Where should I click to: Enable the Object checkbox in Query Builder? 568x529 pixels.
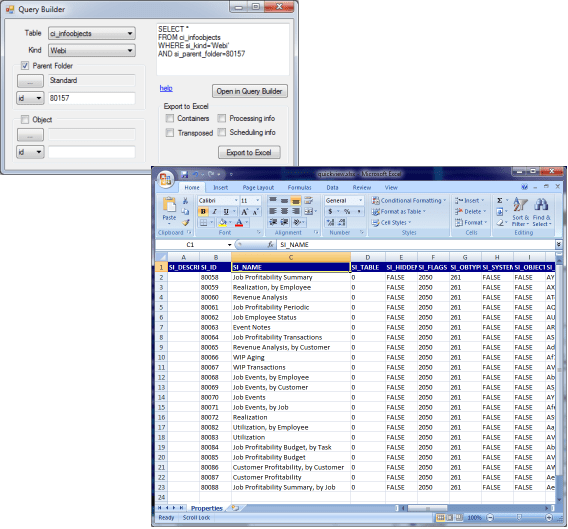(25, 119)
